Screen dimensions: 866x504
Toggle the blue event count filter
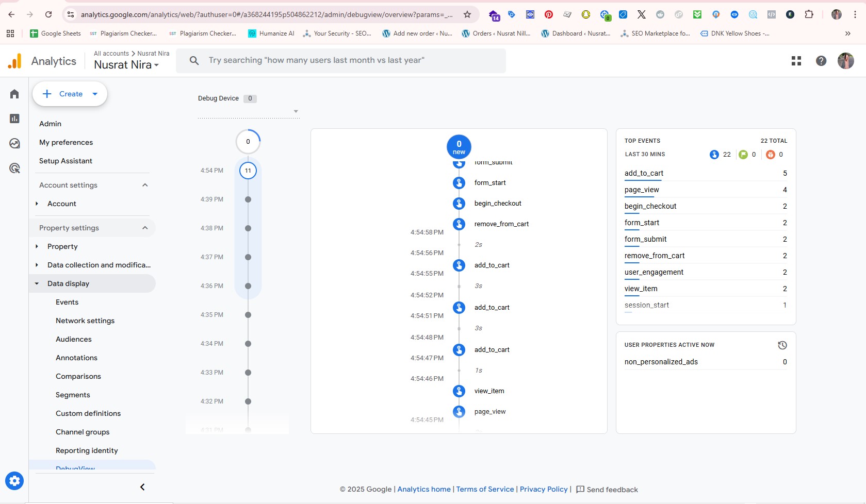click(x=714, y=154)
